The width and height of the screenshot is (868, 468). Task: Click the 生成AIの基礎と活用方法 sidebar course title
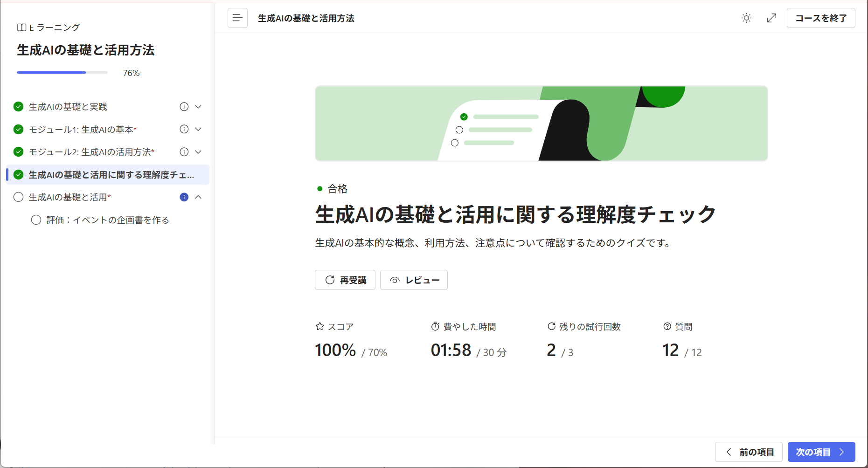coord(86,50)
